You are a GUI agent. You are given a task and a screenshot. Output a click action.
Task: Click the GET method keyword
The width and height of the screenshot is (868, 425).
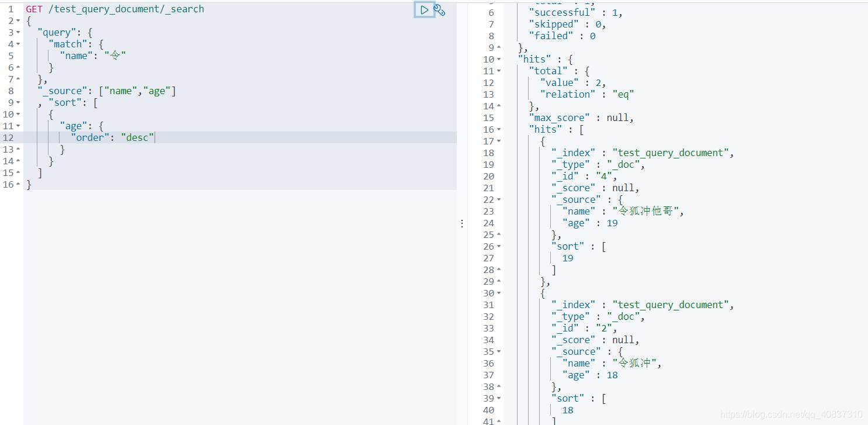click(x=34, y=9)
